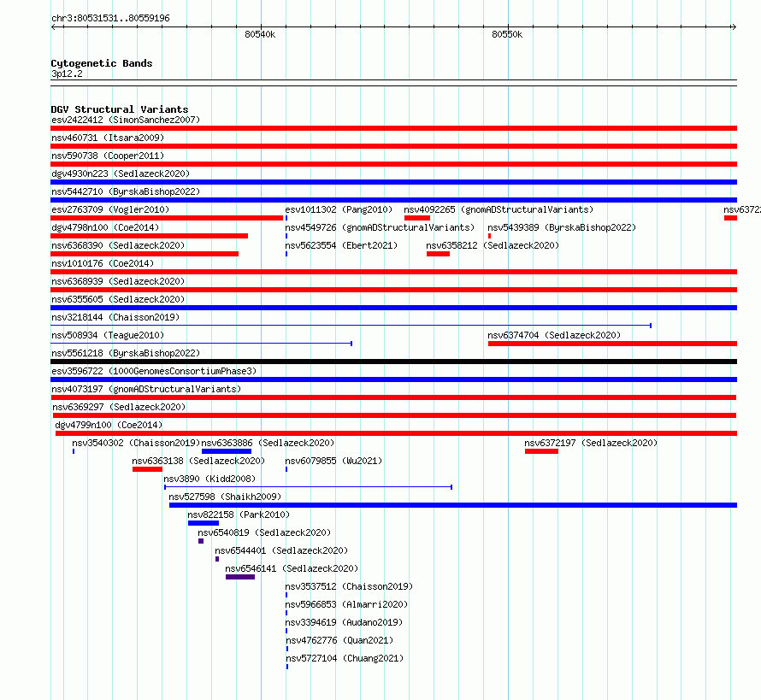Viewport: 761px width, 700px height.
Task: Select the nsv590738 (Cooper2011) label
Action: [x=108, y=156]
